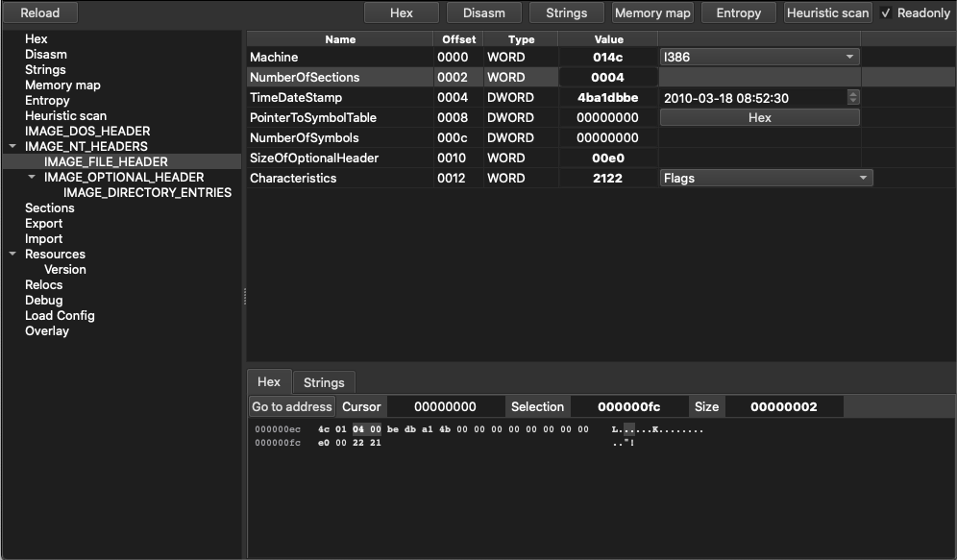Image resolution: width=957 pixels, height=560 pixels.
Task: Open Disasm from the top toolbar
Action: click(484, 12)
